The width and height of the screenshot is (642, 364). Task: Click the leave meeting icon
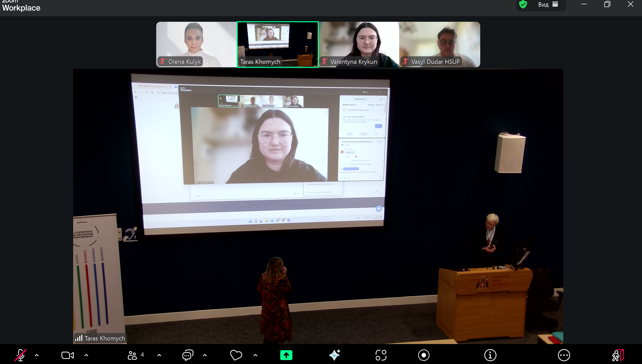pos(618,355)
